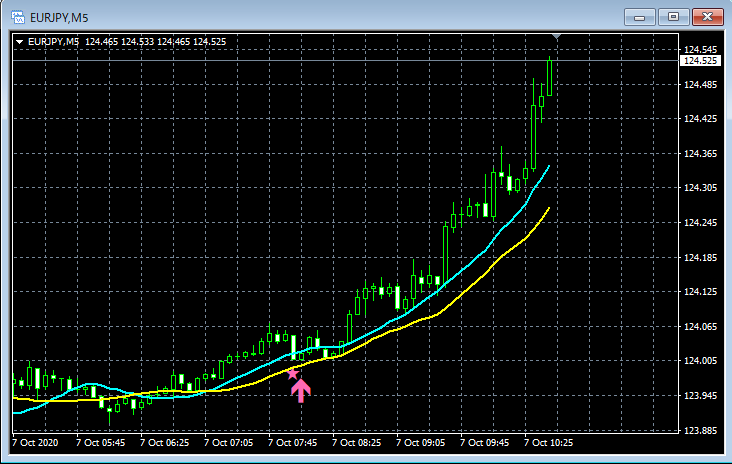This screenshot has height=464, width=732.
Task: Click the 123.945 price scale label
Action: point(700,396)
